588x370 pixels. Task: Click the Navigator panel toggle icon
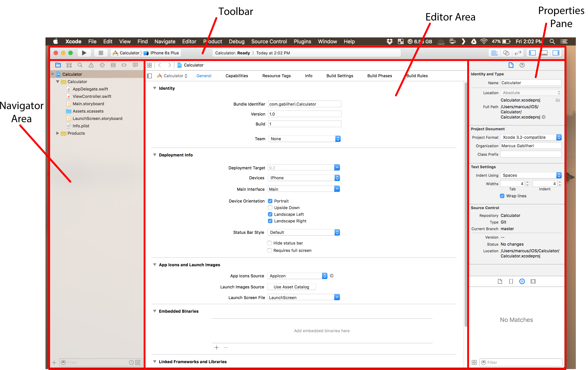tap(533, 53)
